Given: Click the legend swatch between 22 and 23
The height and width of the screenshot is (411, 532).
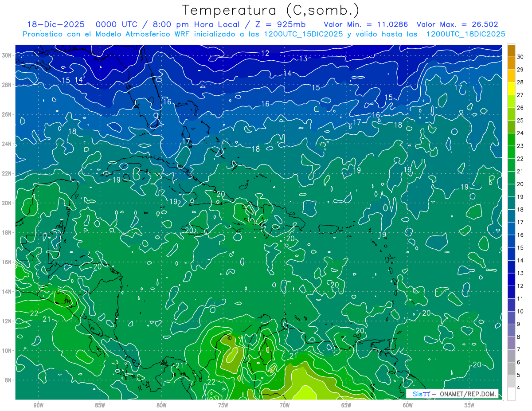Looking at the screenshot, I should coord(511,152).
